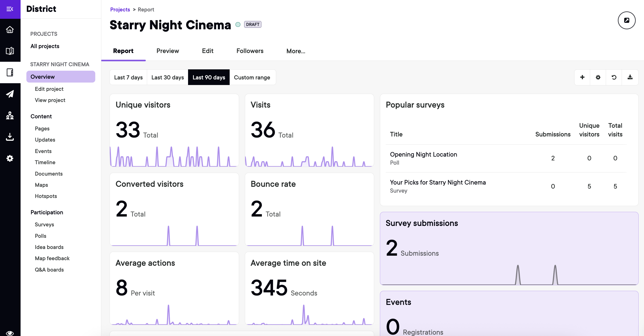Click the plus add widget icon

click(x=582, y=77)
